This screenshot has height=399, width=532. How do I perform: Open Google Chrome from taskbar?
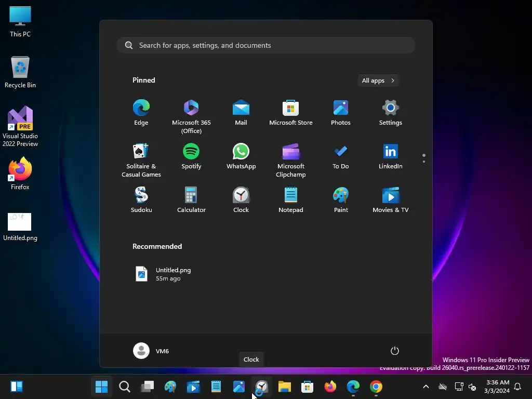376,387
